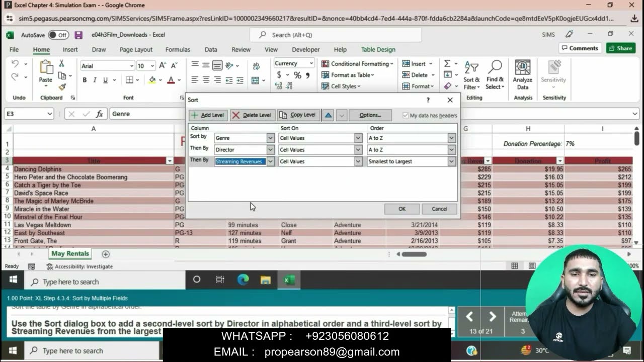Cancel the Sort dialog
This screenshot has width=644, height=362.
tap(439, 209)
